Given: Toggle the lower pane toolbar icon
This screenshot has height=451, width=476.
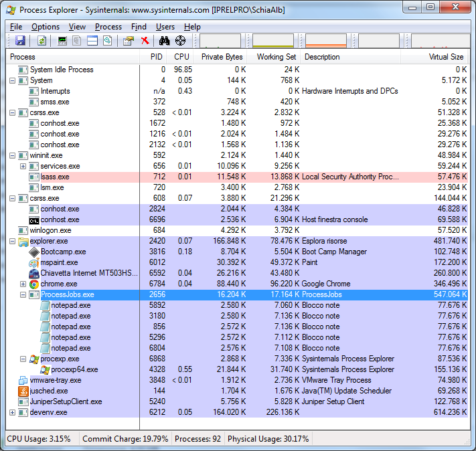Looking at the screenshot, I should click(x=92, y=40).
